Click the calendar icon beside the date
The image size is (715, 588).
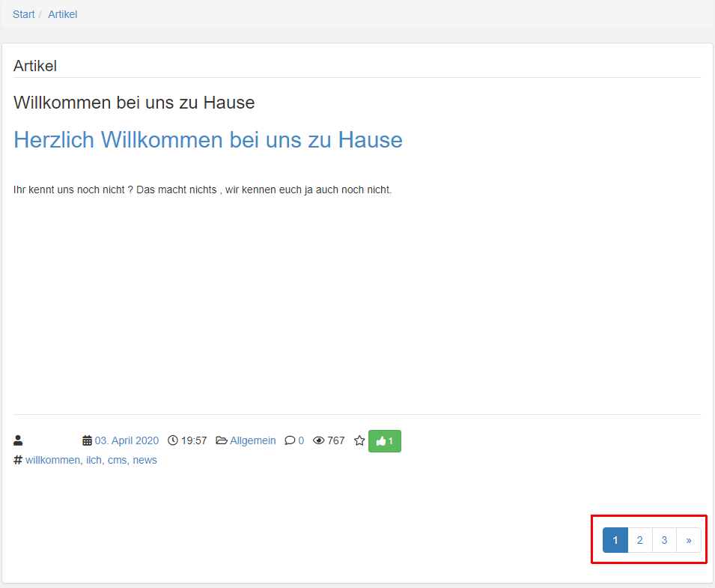(87, 440)
